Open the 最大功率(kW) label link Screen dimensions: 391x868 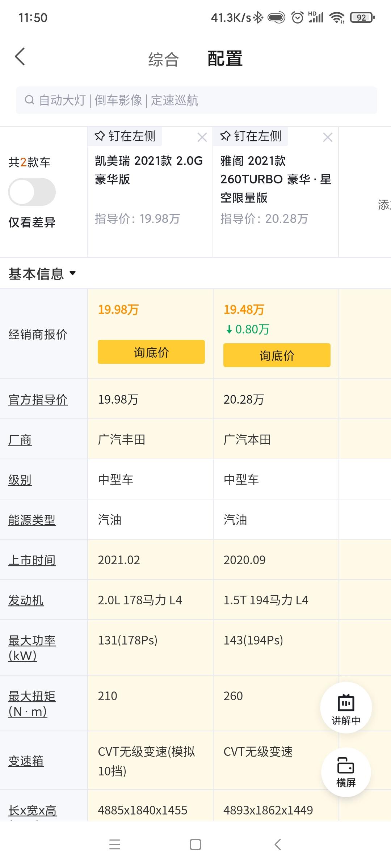pos(32,648)
